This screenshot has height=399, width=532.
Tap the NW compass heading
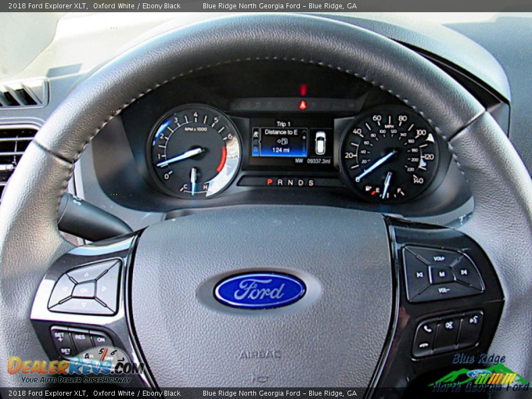(x=299, y=161)
